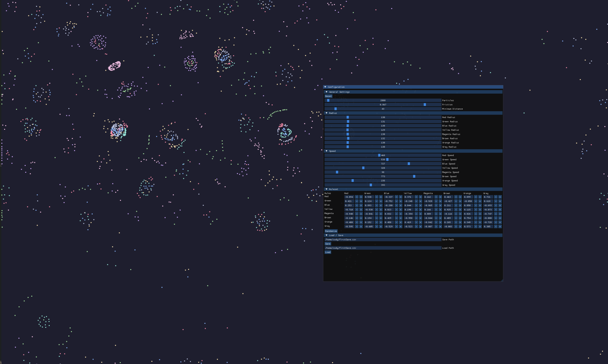
Task: Click the Save Path text field
Action: point(383,239)
